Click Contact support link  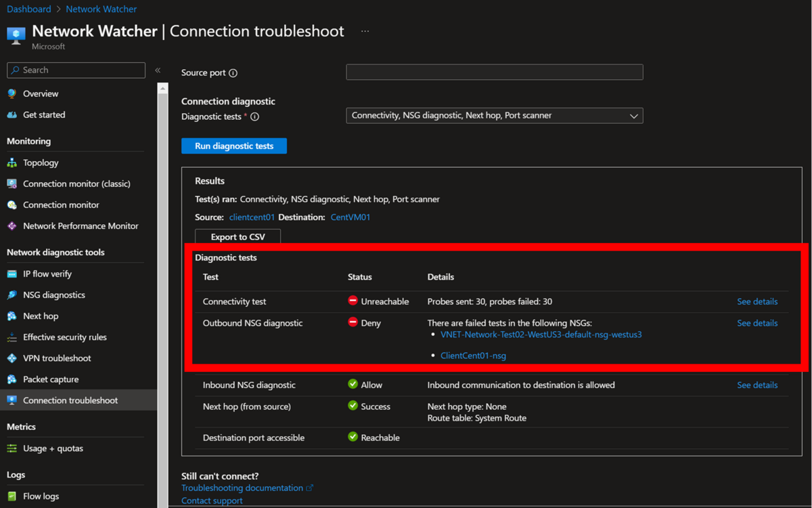pyautogui.click(x=212, y=501)
